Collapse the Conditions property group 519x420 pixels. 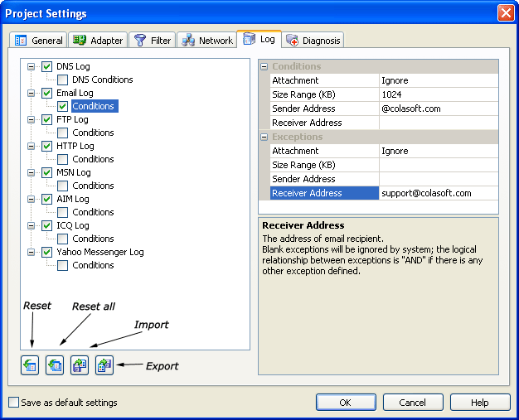pyautogui.click(x=264, y=66)
